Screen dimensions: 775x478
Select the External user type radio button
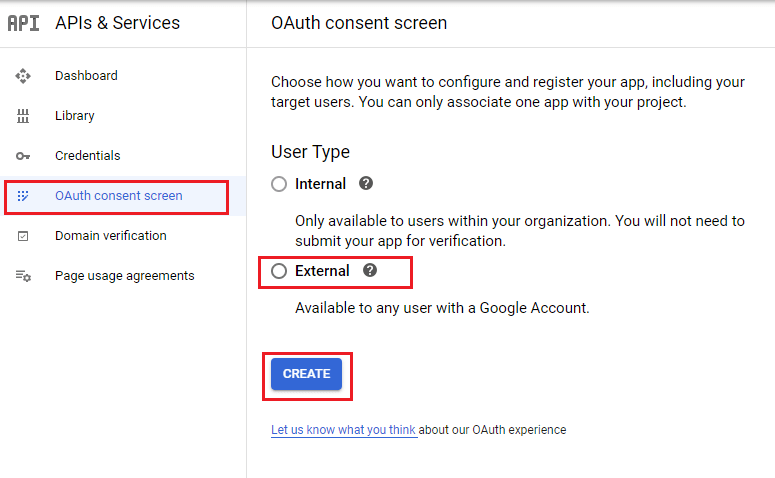[x=279, y=271]
